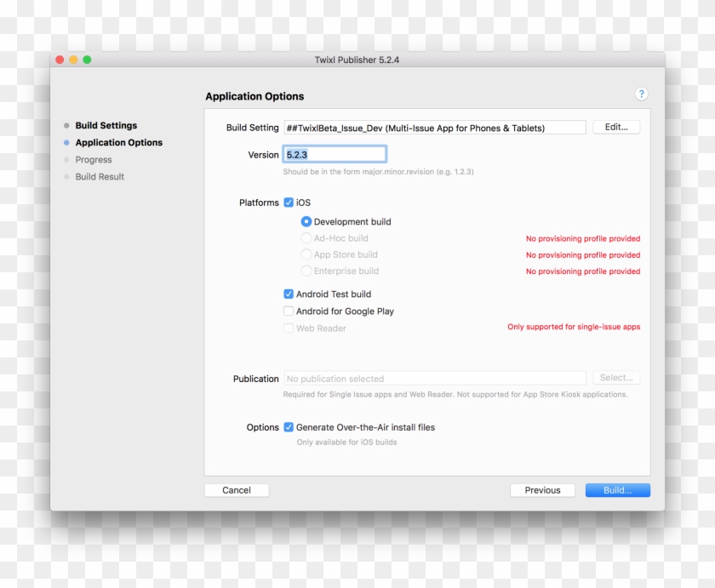Click the Cancel button
Screen dimensions: 715x588
tap(237, 490)
